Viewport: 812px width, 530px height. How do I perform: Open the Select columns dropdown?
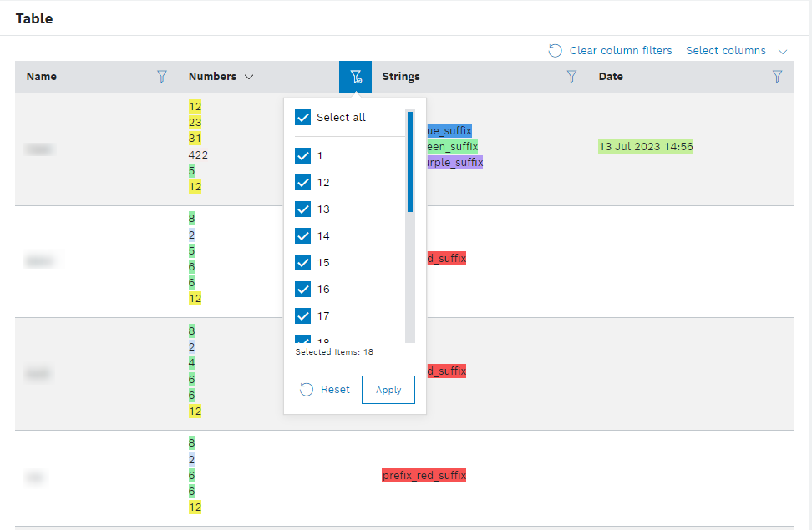tap(726, 51)
